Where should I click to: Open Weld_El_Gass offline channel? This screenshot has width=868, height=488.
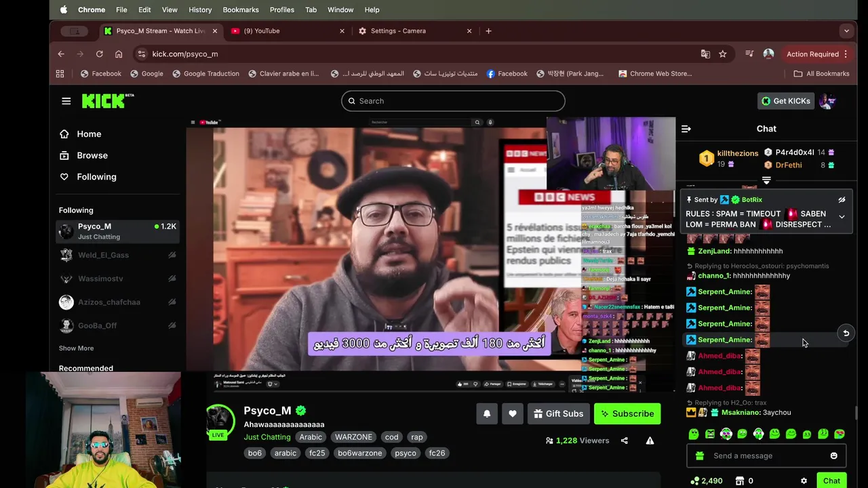coord(118,256)
